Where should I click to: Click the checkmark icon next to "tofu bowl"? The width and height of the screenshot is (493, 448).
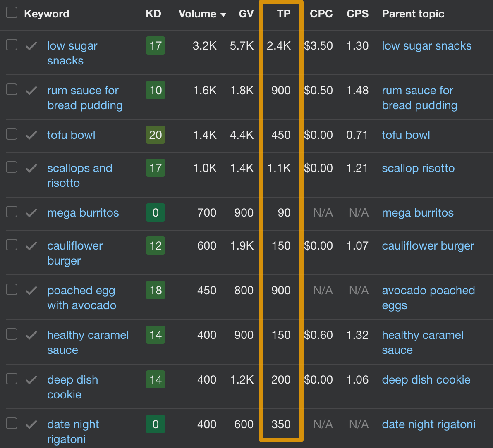pyautogui.click(x=31, y=135)
